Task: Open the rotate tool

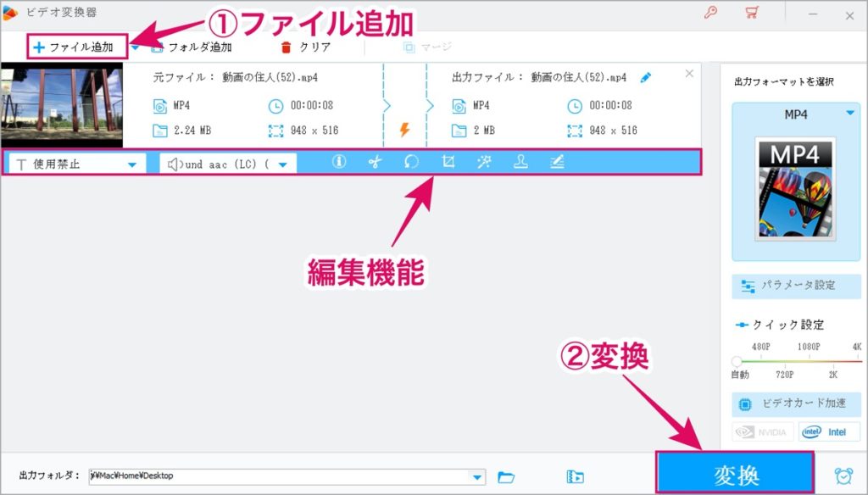Action: tap(411, 162)
